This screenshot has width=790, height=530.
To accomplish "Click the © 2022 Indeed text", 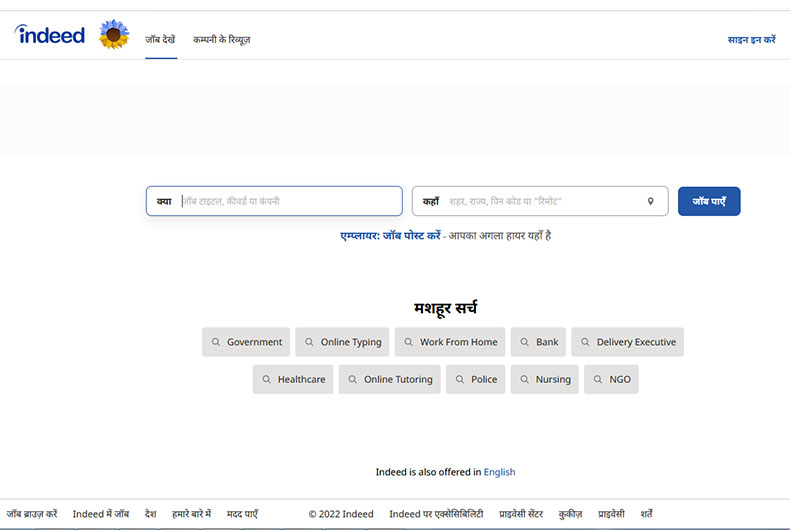I will tap(341, 514).
